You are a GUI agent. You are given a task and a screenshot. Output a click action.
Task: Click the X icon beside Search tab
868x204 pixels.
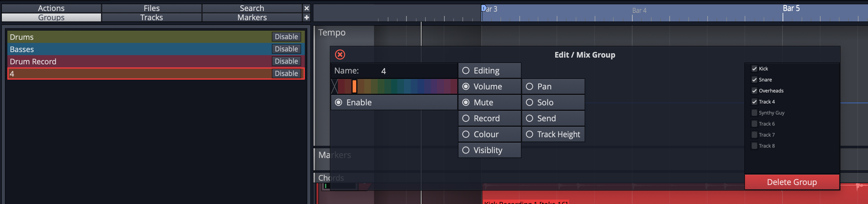[x=306, y=8]
